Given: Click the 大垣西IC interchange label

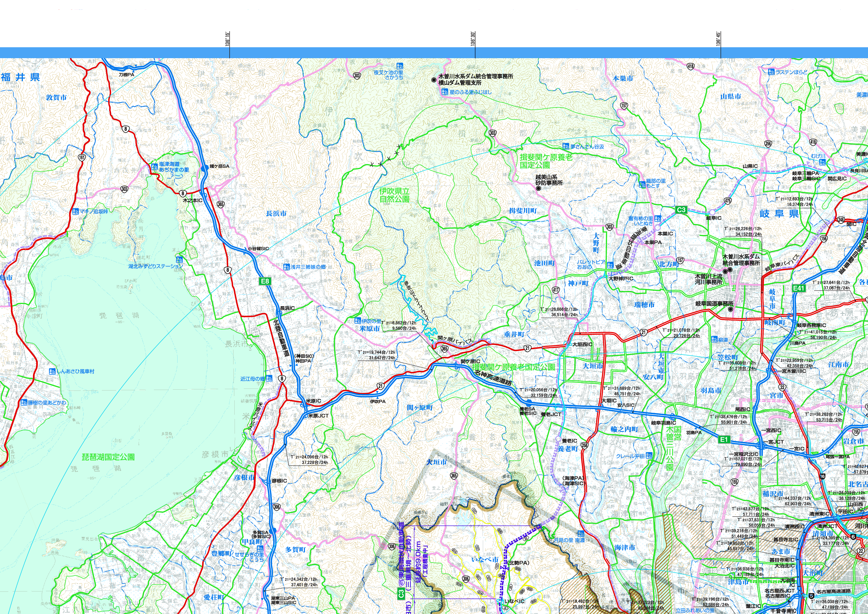Looking at the screenshot, I should click(x=582, y=344).
